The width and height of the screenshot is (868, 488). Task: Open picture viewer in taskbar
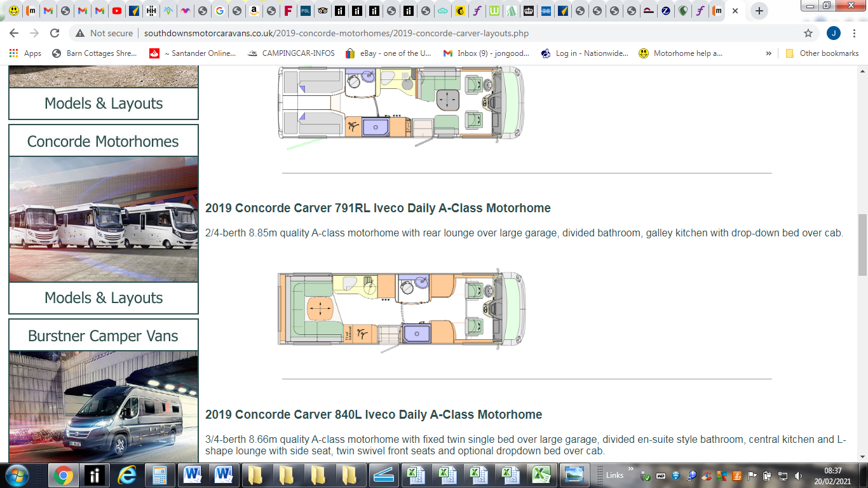574,475
